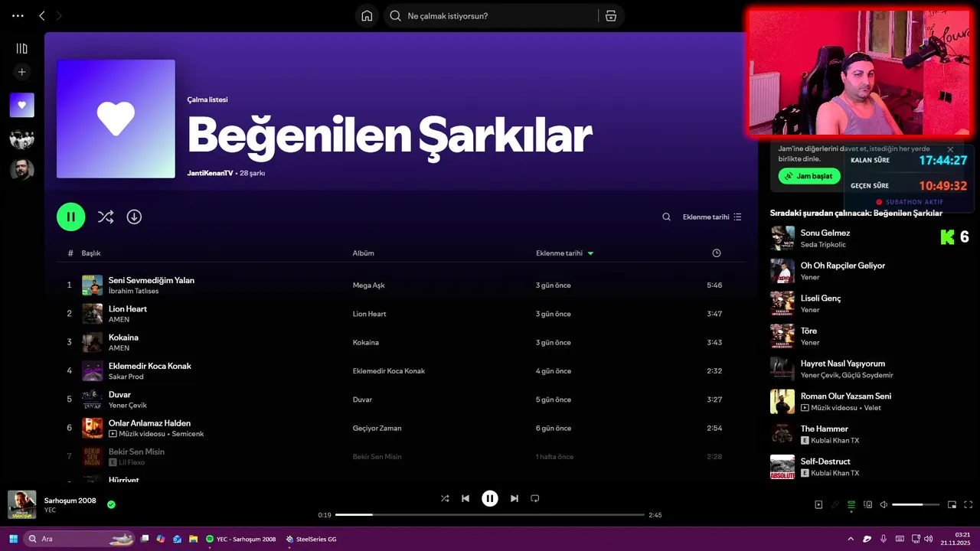Open the bearded man artist in sidebar
Screen dimensions: 980x551
(21, 169)
